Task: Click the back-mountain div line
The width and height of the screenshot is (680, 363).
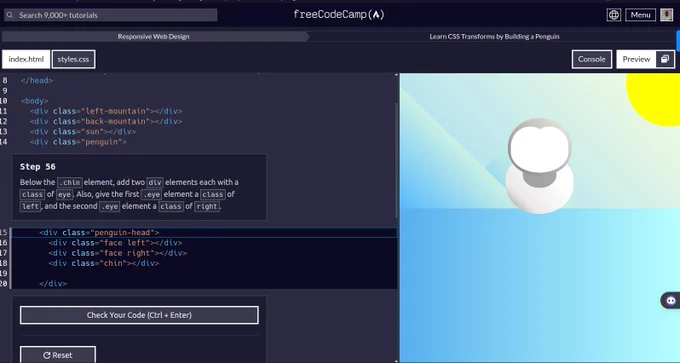Action: click(x=106, y=121)
